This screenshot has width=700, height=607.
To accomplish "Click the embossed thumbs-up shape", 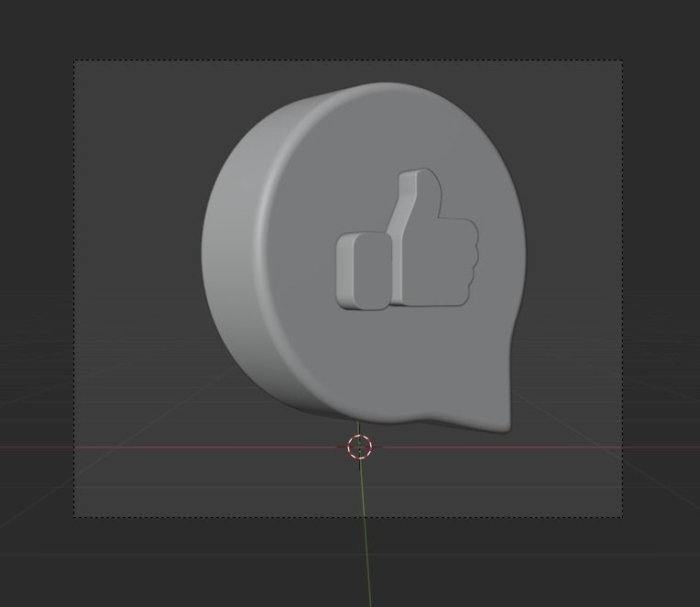I will (x=407, y=239).
